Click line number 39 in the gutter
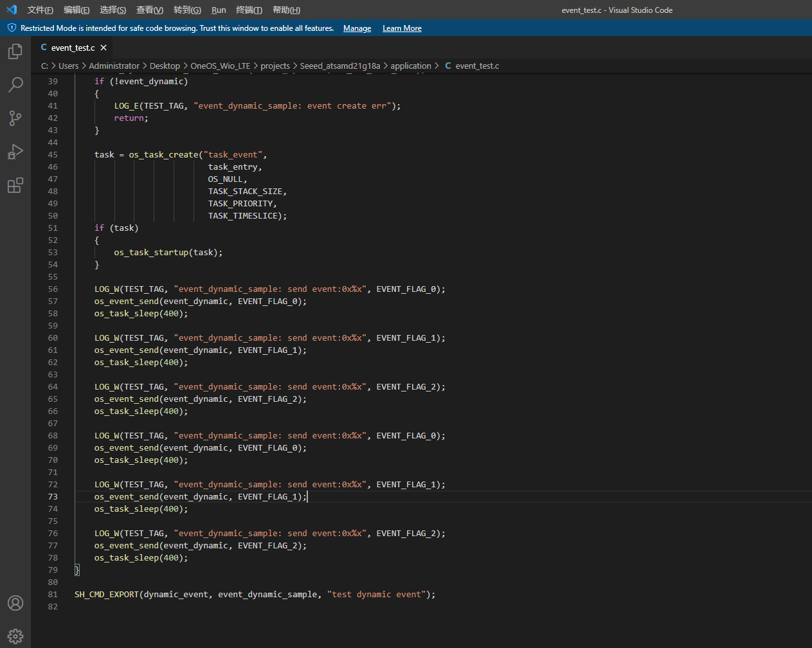 click(x=53, y=82)
